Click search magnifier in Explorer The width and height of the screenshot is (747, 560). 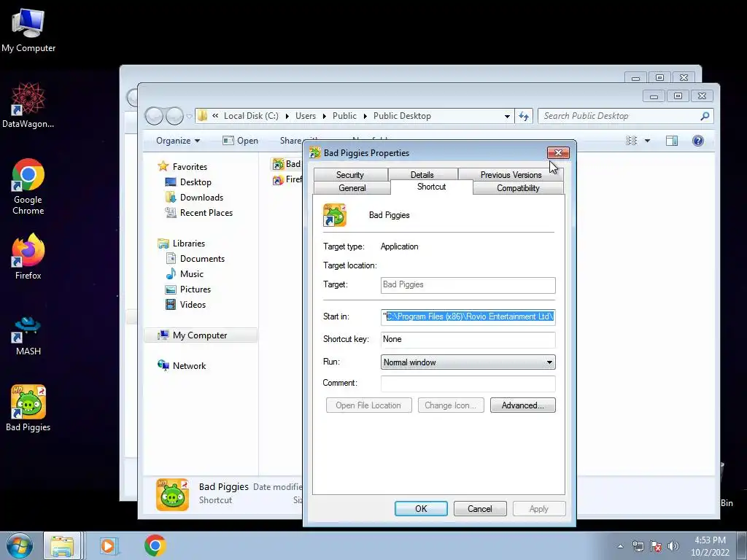tap(705, 116)
